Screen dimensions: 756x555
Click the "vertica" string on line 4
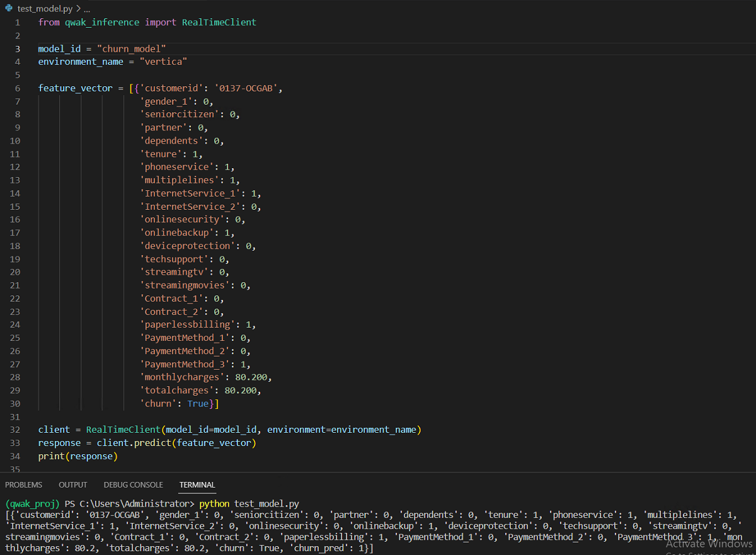[x=163, y=62]
